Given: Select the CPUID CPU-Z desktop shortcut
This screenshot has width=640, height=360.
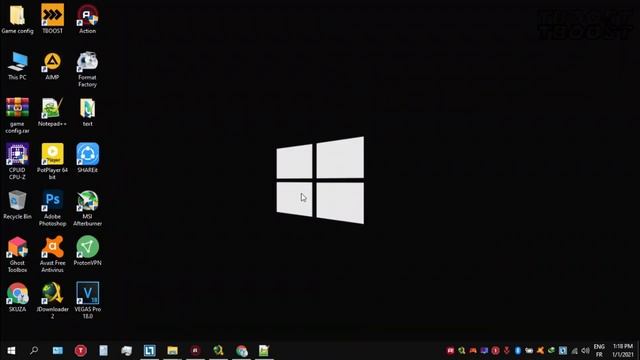Looking at the screenshot, I should pyautogui.click(x=17, y=162).
